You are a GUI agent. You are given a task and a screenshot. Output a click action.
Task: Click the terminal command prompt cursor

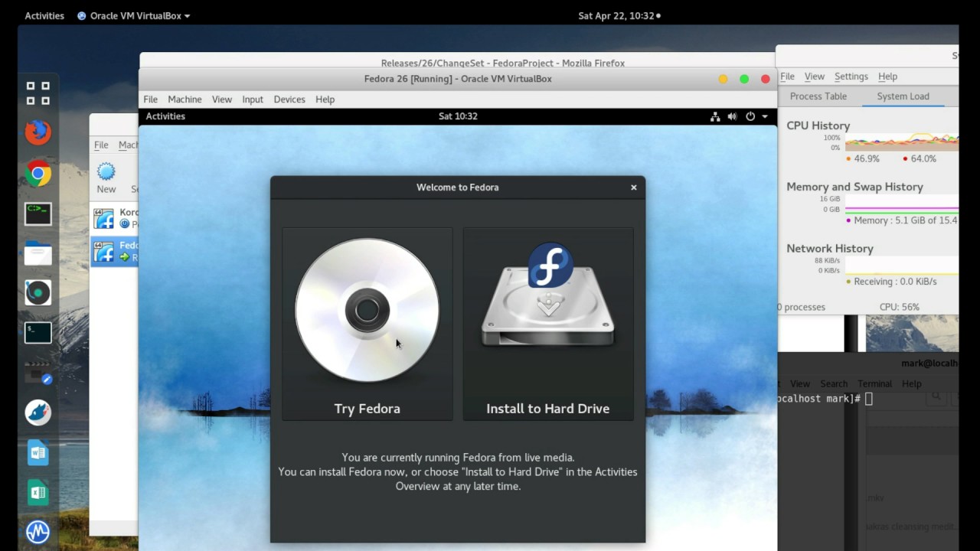pos(869,399)
